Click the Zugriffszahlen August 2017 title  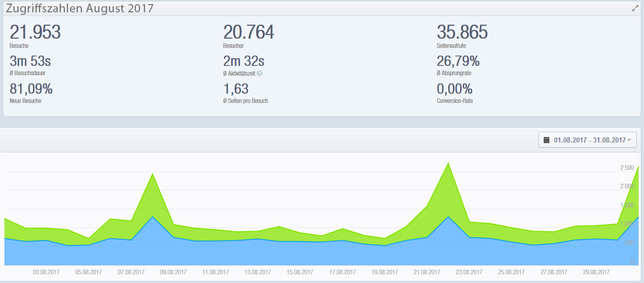(80, 8)
